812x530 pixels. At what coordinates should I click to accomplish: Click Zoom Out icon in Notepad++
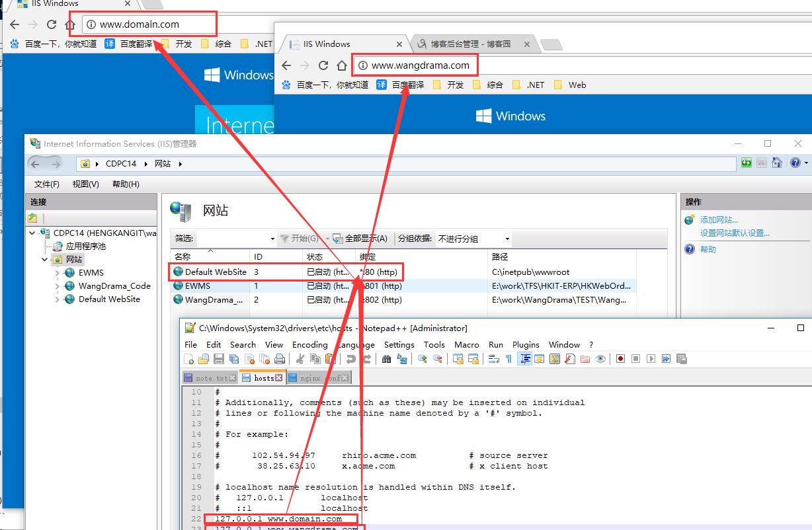pos(438,359)
